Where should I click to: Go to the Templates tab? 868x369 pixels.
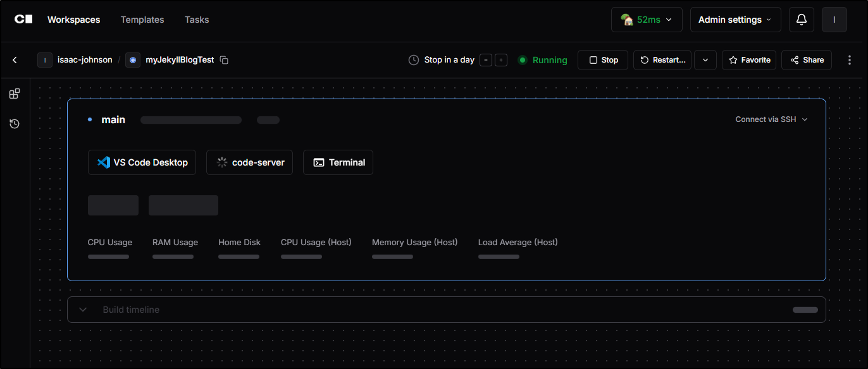[x=142, y=20]
